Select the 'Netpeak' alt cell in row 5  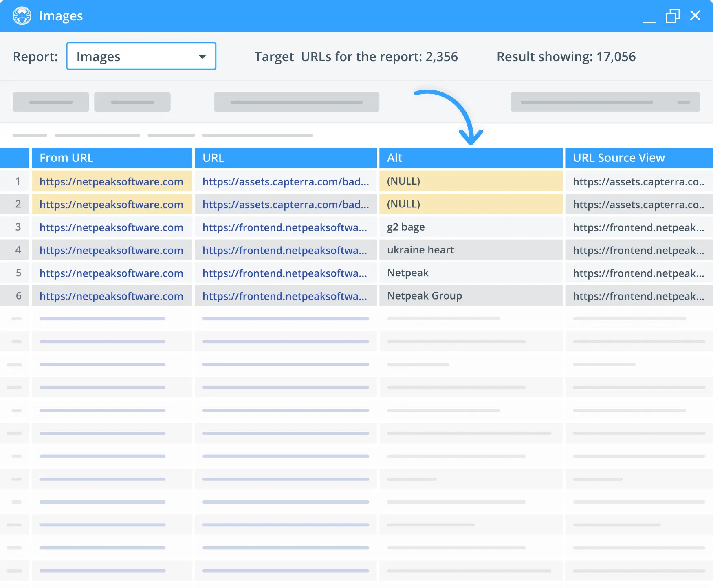(471, 273)
